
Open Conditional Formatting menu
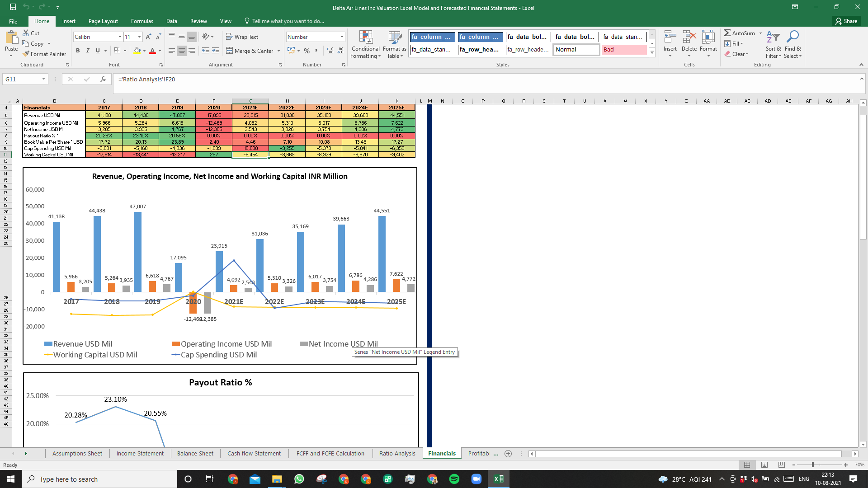click(366, 44)
